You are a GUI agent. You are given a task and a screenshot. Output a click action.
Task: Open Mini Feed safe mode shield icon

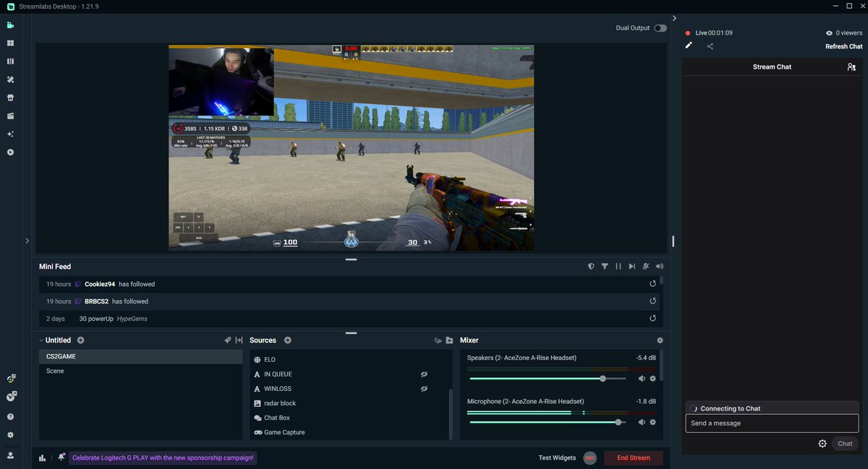point(591,267)
